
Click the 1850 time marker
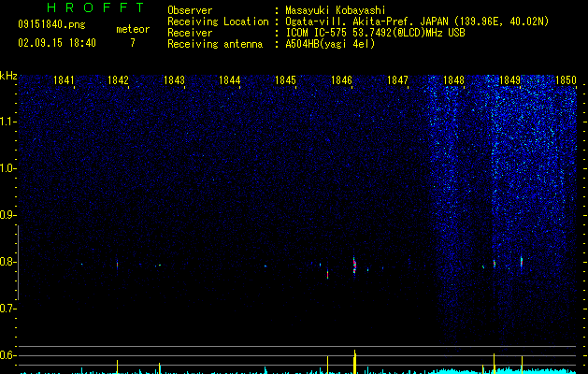click(x=566, y=80)
